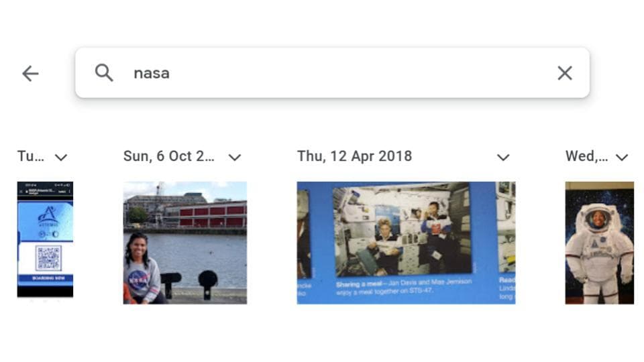644x362 pixels.
Task: Click the QR code in boarding pass
Action: coord(48,257)
